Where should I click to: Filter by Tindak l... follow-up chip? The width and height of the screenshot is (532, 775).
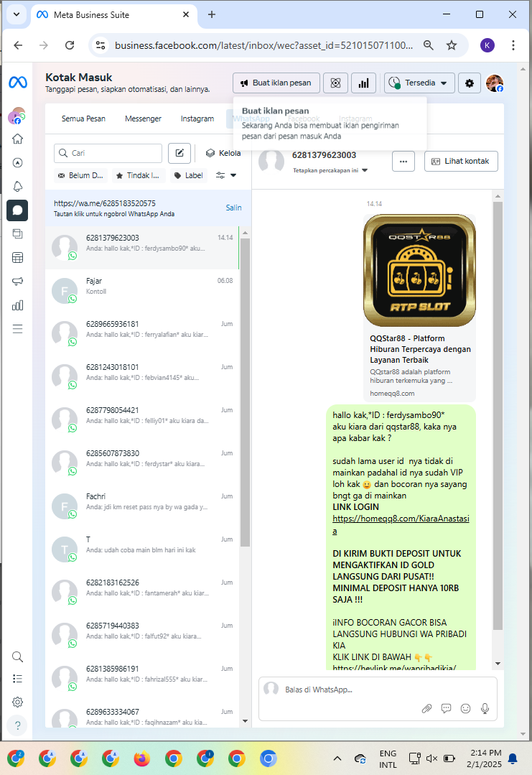139,175
